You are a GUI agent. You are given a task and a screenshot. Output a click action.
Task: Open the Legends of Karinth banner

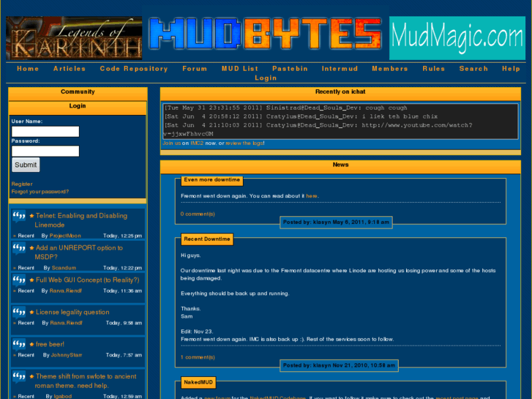click(x=74, y=38)
